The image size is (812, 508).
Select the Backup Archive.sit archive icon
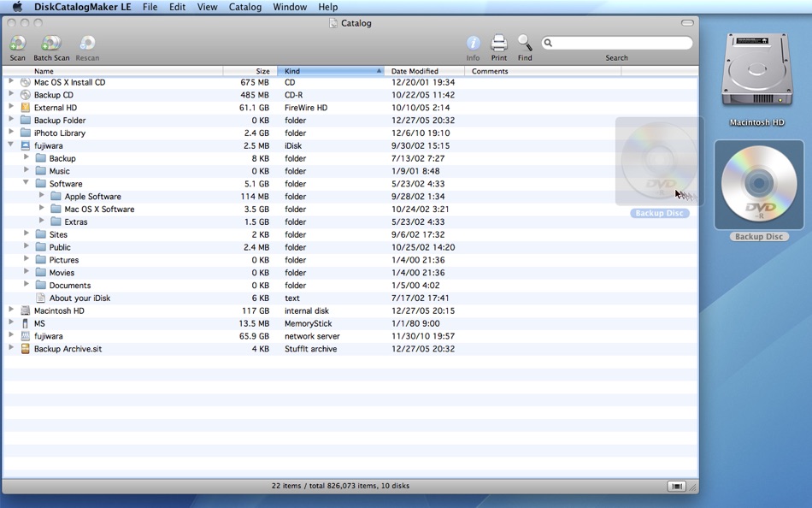(x=26, y=349)
